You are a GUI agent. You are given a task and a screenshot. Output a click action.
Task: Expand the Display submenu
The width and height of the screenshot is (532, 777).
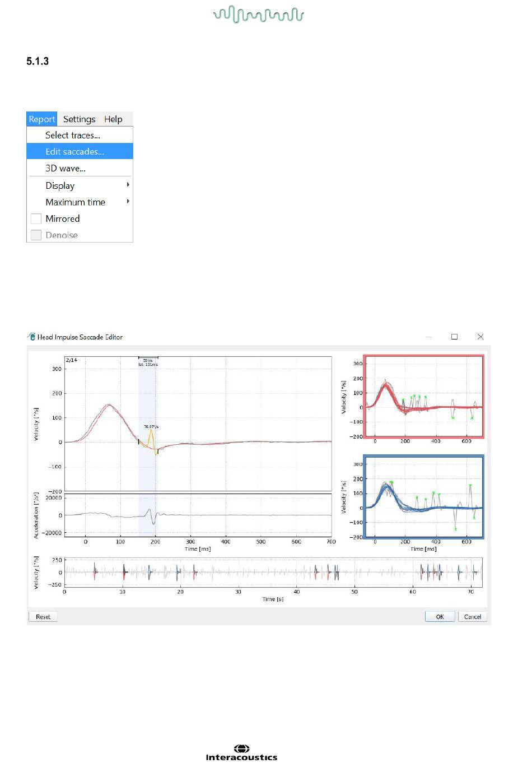point(80,185)
